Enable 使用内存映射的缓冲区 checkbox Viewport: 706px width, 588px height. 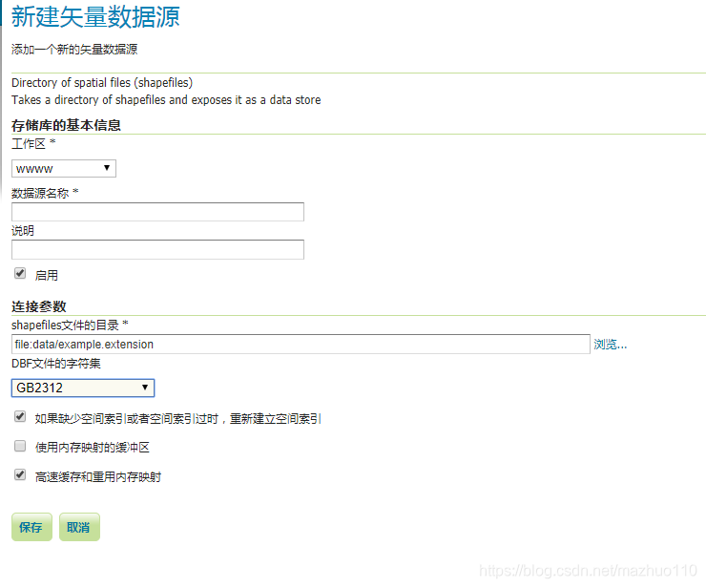coord(20,446)
